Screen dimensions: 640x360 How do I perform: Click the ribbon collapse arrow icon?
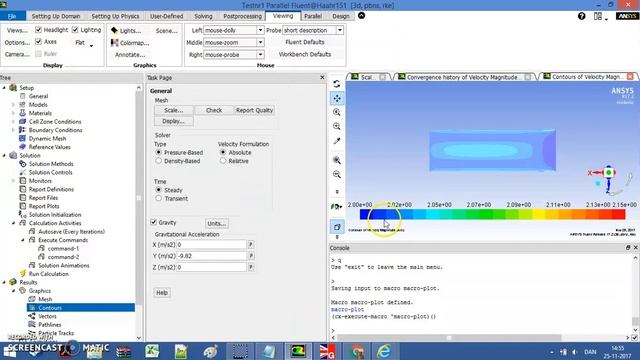pos(362,16)
